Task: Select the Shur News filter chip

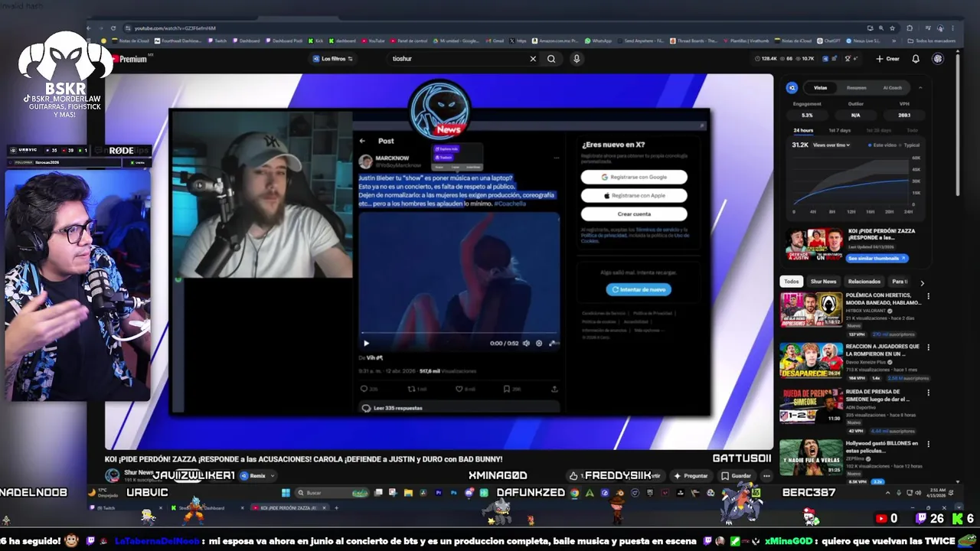Action: 824,282
